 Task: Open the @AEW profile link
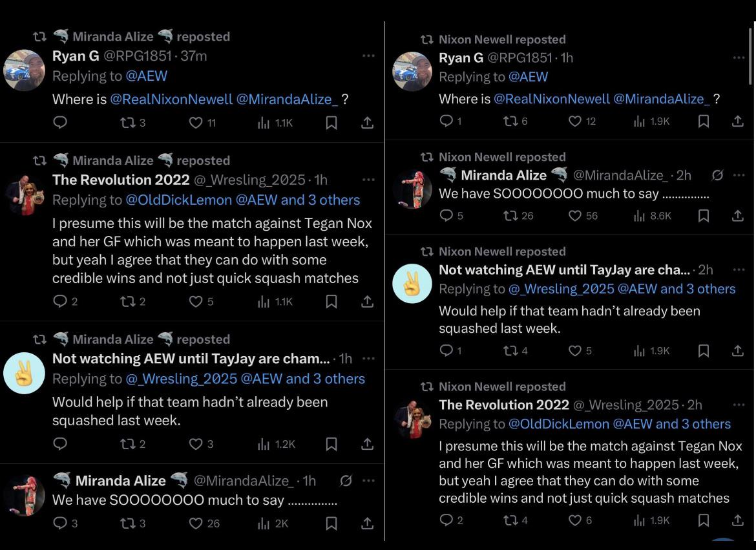click(x=148, y=76)
